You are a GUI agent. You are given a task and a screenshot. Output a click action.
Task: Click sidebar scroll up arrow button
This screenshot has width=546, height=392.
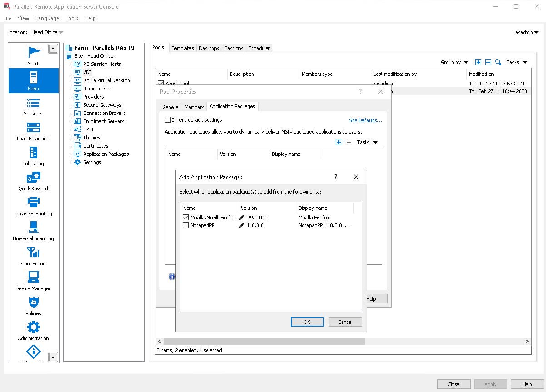coord(53,49)
